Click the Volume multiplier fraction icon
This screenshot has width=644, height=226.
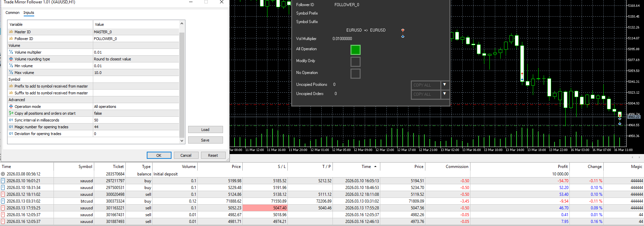point(11,52)
